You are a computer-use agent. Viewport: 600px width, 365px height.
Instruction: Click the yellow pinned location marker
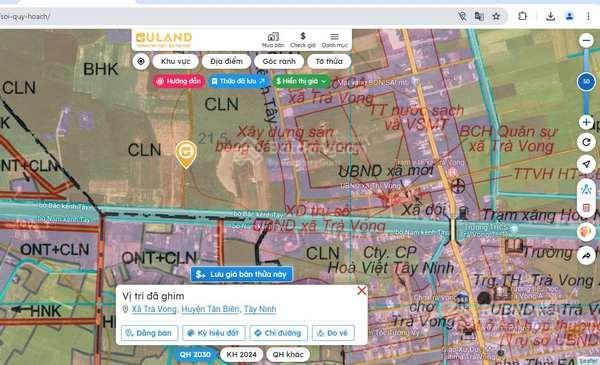coord(186,154)
